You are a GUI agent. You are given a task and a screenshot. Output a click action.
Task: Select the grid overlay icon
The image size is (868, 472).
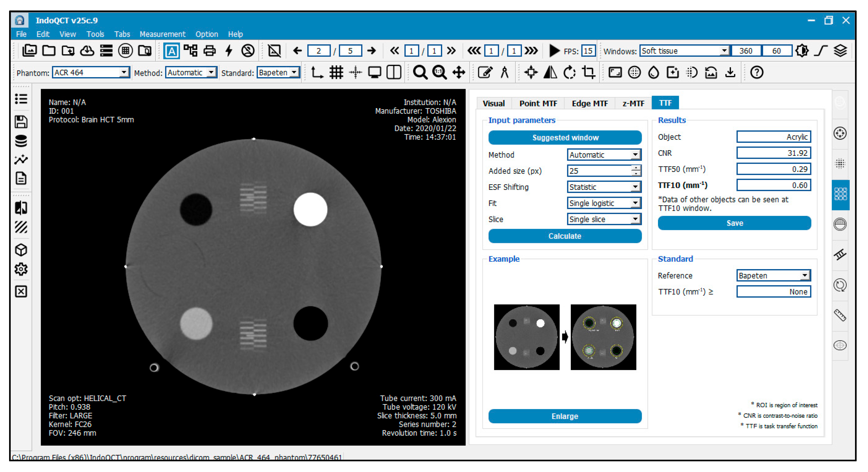[336, 72]
